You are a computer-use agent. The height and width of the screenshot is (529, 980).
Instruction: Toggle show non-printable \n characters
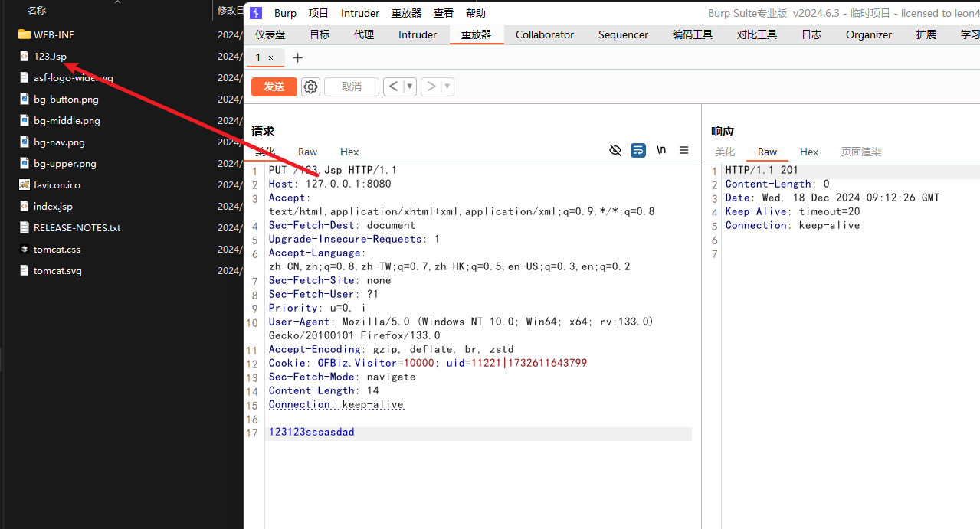coord(661,150)
